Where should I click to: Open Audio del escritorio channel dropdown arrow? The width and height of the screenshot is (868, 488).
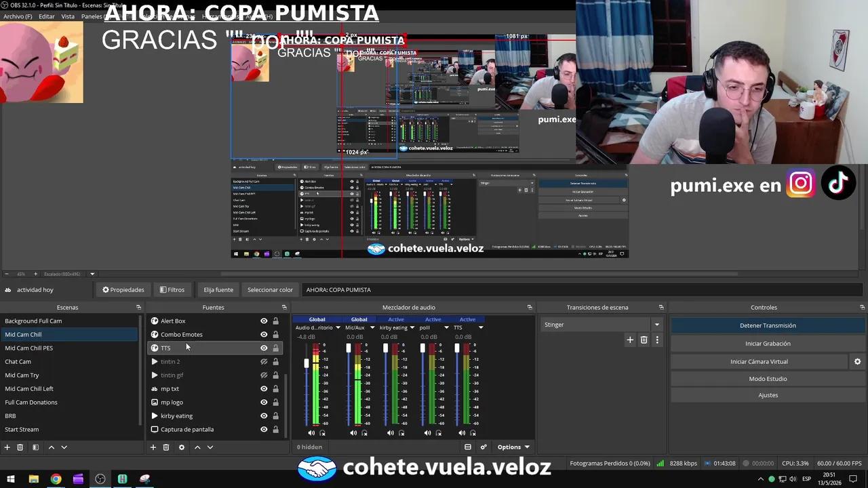[x=338, y=328]
